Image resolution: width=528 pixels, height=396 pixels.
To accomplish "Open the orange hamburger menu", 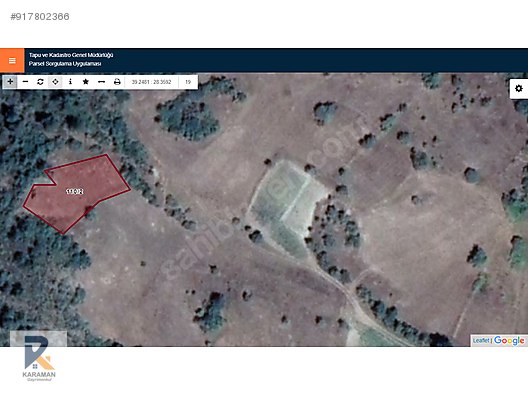I will (12, 61).
